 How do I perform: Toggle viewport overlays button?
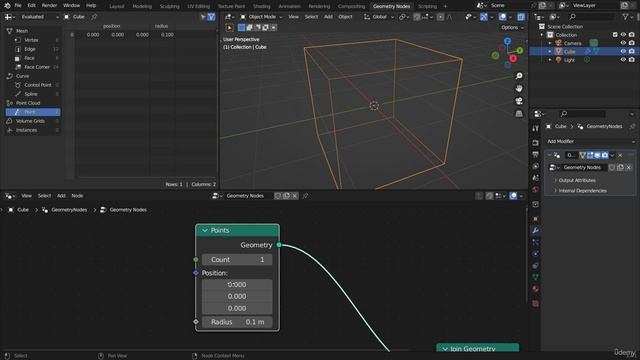tap(503, 17)
